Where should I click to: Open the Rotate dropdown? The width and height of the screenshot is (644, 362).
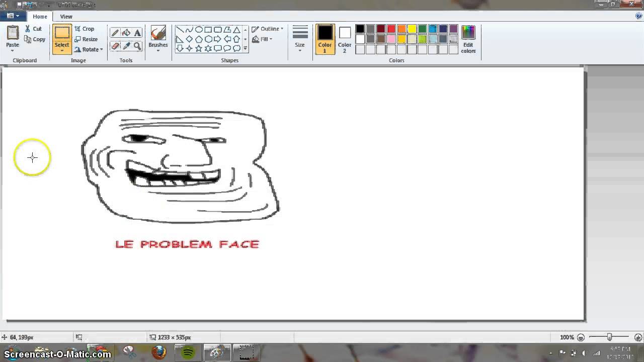[89, 49]
